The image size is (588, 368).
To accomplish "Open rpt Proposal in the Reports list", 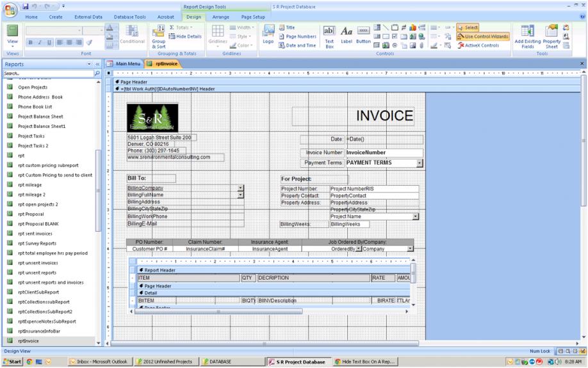I will click(x=31, y=214).
